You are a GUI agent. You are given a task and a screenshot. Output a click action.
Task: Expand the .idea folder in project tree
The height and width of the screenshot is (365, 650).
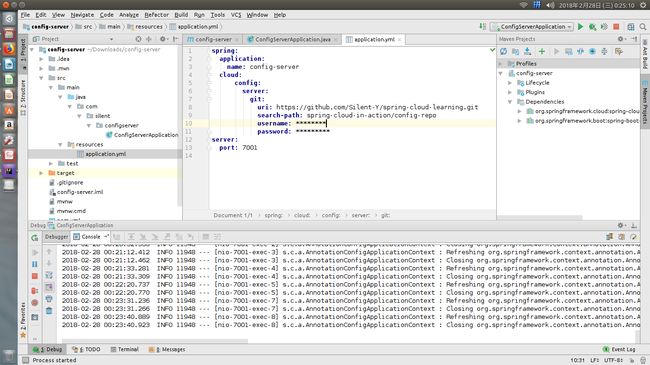tap(41, 59)
